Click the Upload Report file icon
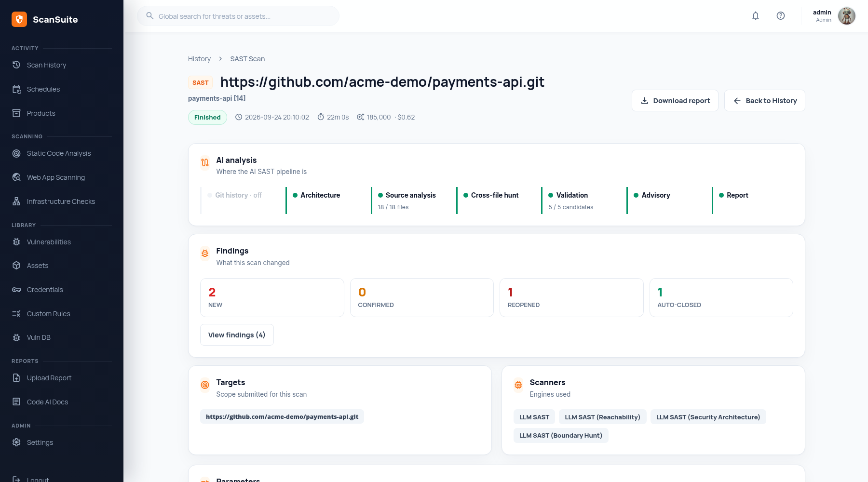The image size is (868, 482). 16,378
